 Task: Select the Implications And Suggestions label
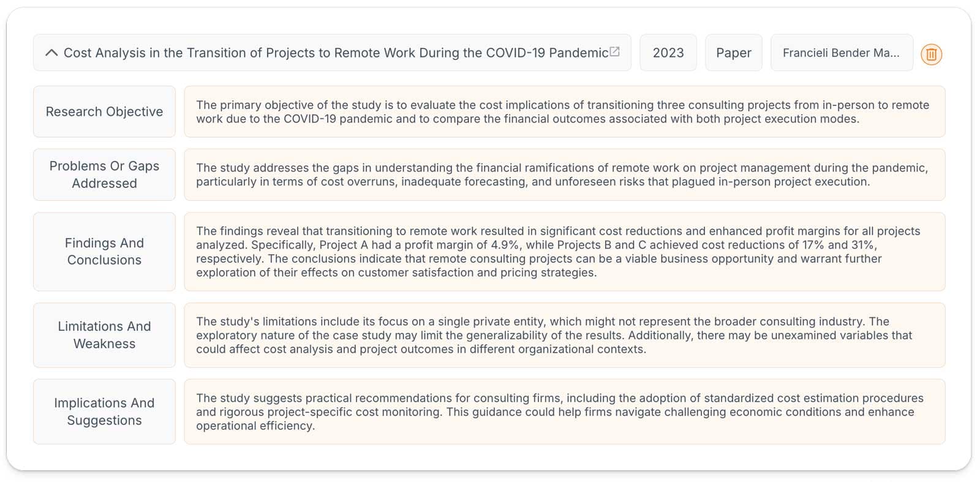104,412
